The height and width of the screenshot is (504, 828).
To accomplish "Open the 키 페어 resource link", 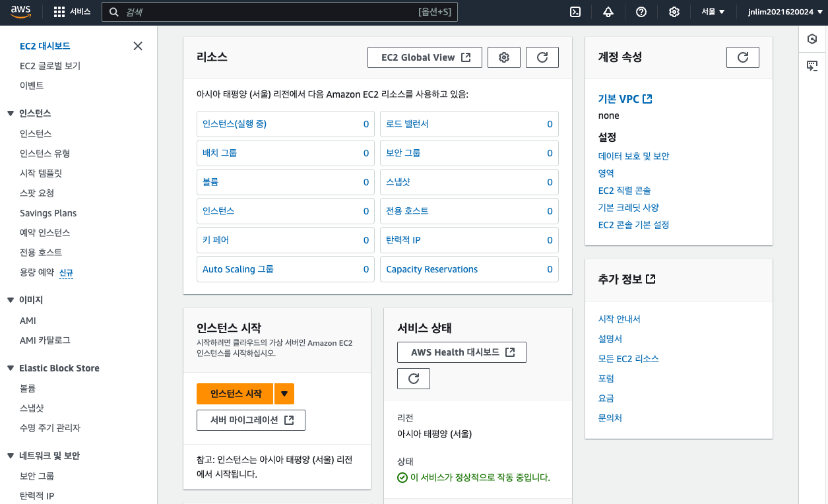I will (x=216, y=240).
